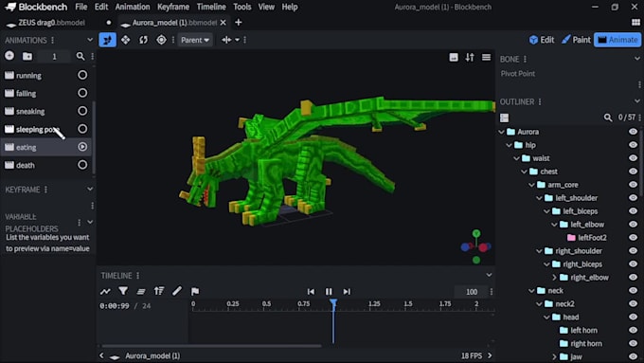The width and height of the screenshot is (644, 363).
Task: Hide the Aurora group
Action: [x=633, y=132]
